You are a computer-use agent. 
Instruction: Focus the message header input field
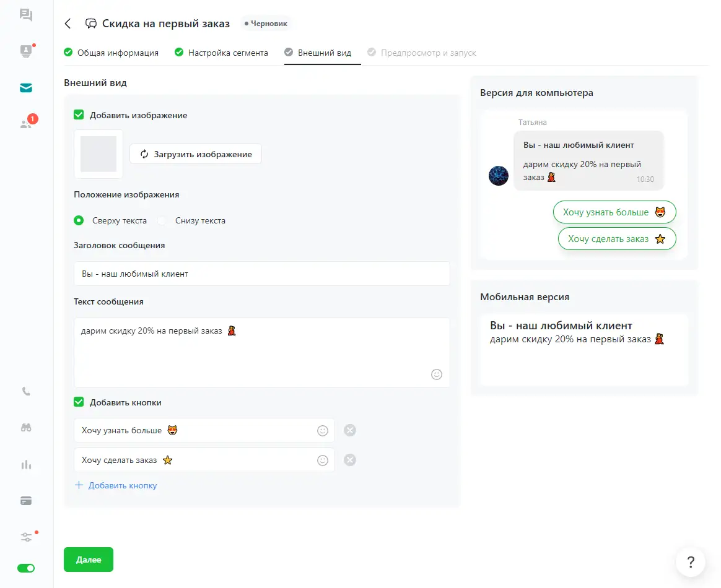point(261,274)
